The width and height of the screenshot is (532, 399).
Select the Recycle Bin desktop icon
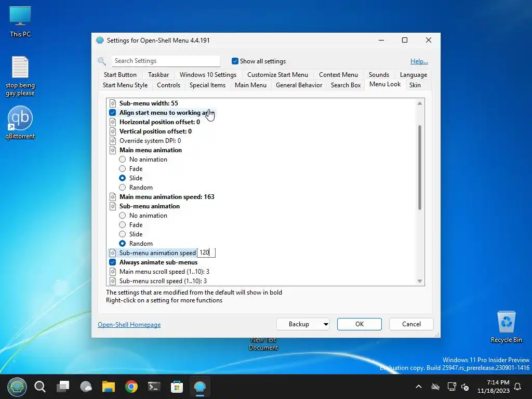[506, 327]
